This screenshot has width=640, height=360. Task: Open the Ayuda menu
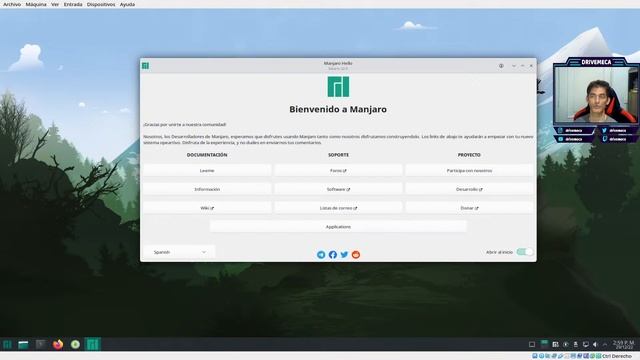(x=127, y=4)
